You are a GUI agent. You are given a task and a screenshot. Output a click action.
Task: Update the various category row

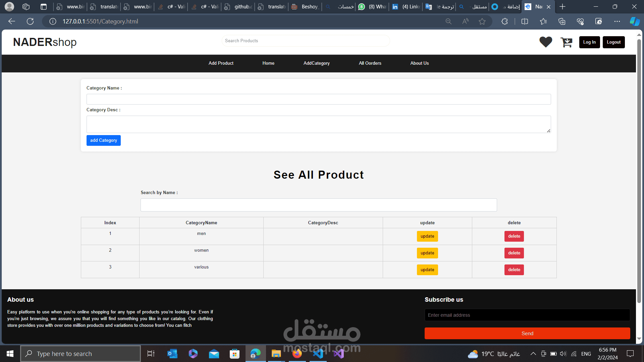pyautogui.click(x=427, y=270)
